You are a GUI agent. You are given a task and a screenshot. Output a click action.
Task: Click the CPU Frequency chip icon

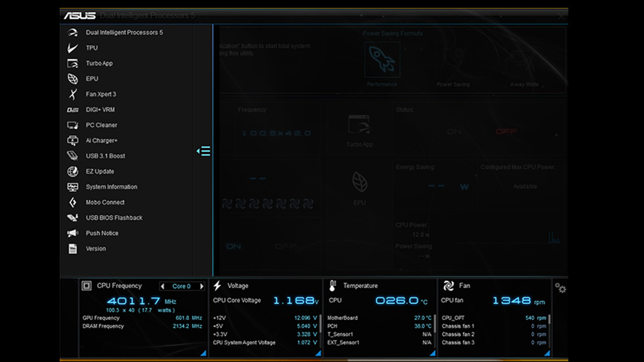pyautogui.click(x=87, y=286)
